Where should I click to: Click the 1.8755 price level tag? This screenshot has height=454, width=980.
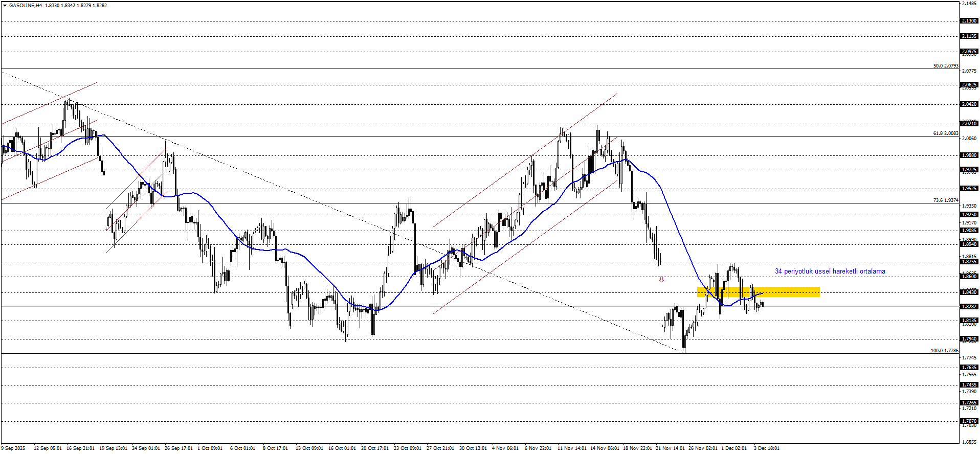[969, 262]
